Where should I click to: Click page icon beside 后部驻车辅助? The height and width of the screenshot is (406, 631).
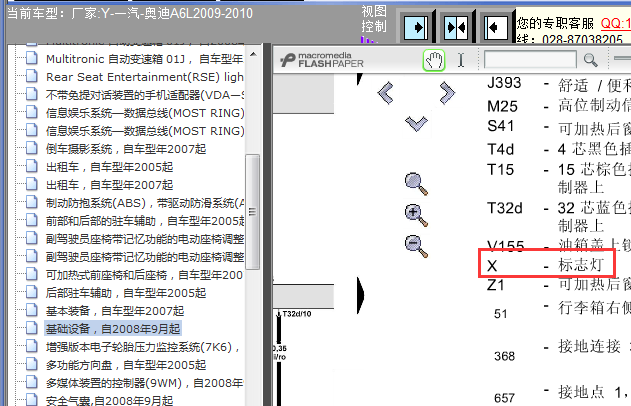click(x=32, y=292)
